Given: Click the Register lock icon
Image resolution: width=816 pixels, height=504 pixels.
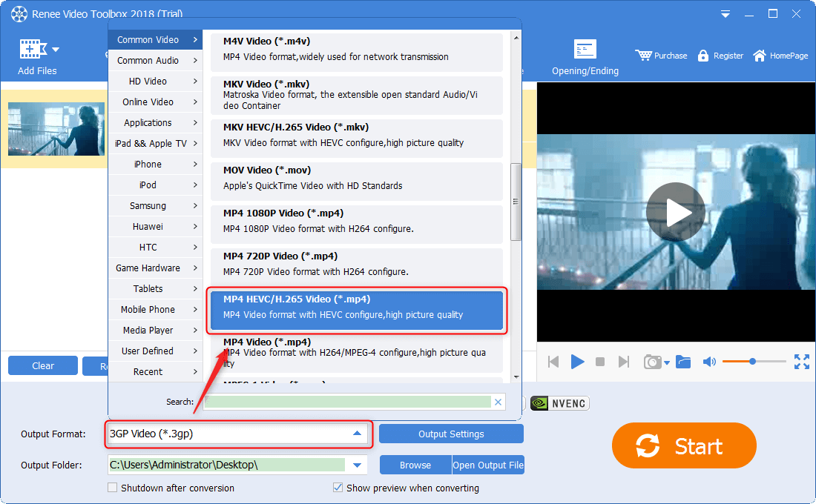Looking at the screenshot, I should pos(703,56).
